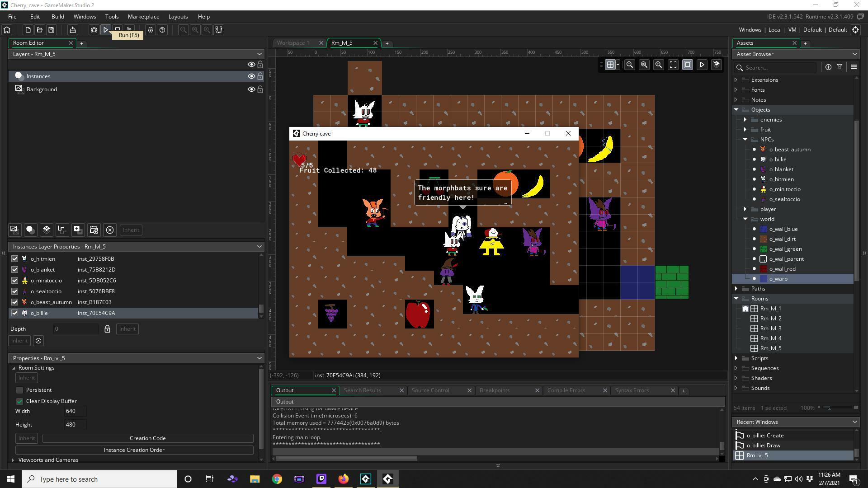Click the asset browser zoom slider
Screen dimensions: 868x488
tap(829, 408)
